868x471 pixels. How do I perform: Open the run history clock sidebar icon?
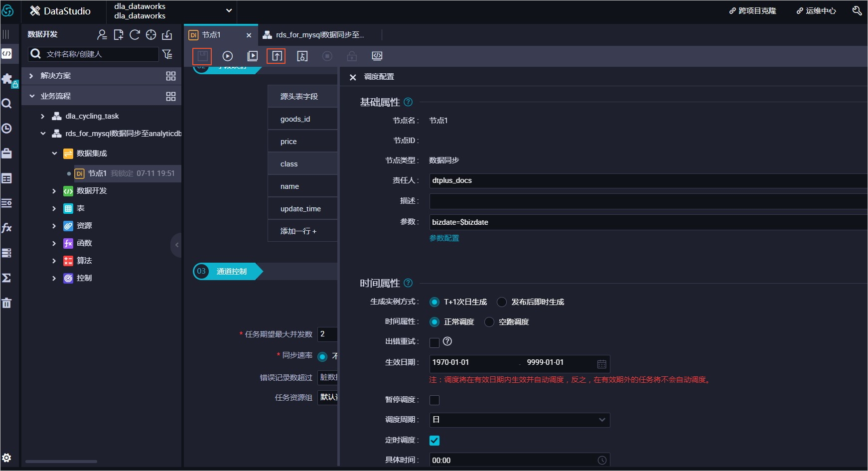click(x=6, y=128)
